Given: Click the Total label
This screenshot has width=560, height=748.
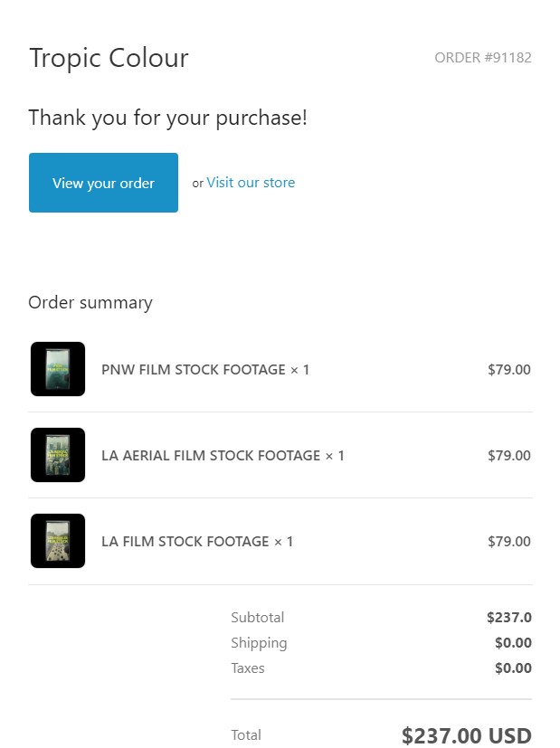Looking at the screenshot, I should (246, 735).
